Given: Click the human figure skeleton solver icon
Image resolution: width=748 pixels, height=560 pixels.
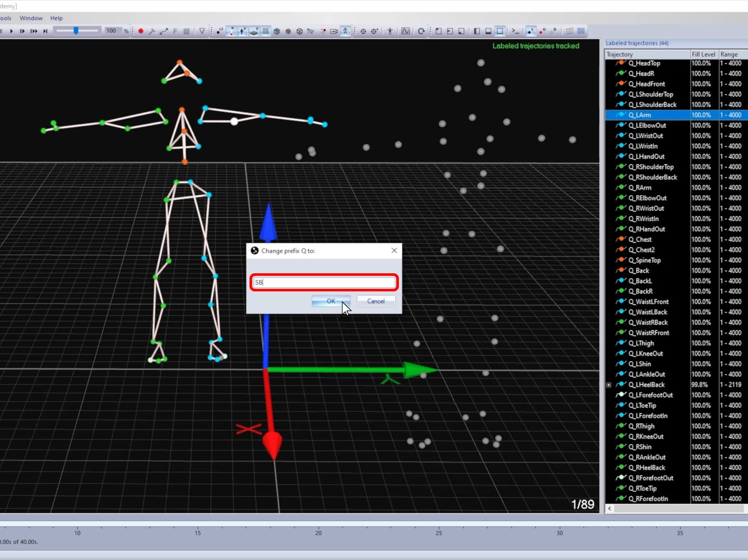Looking at the screenshot, I should (x=390, y=31).
